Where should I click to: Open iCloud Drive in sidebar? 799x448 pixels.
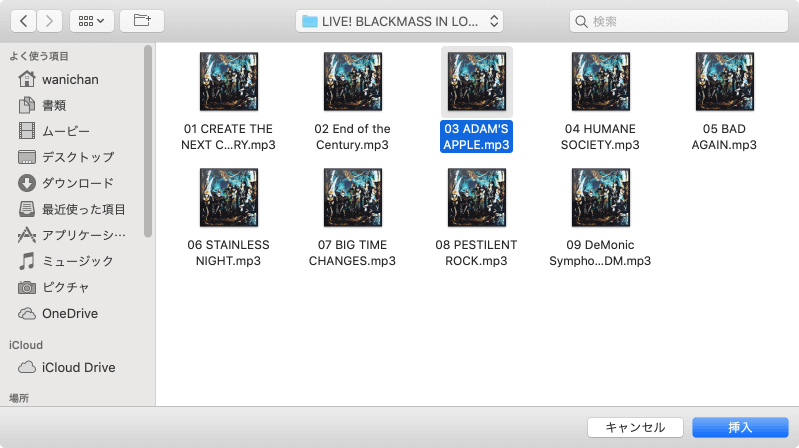point(78,367)
